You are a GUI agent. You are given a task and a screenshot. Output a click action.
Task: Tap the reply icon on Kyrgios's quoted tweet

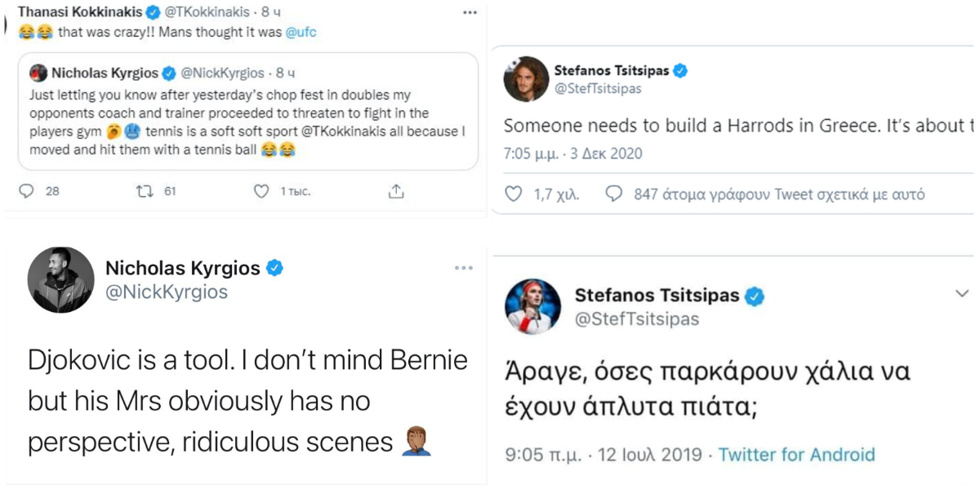pos(26,189)
